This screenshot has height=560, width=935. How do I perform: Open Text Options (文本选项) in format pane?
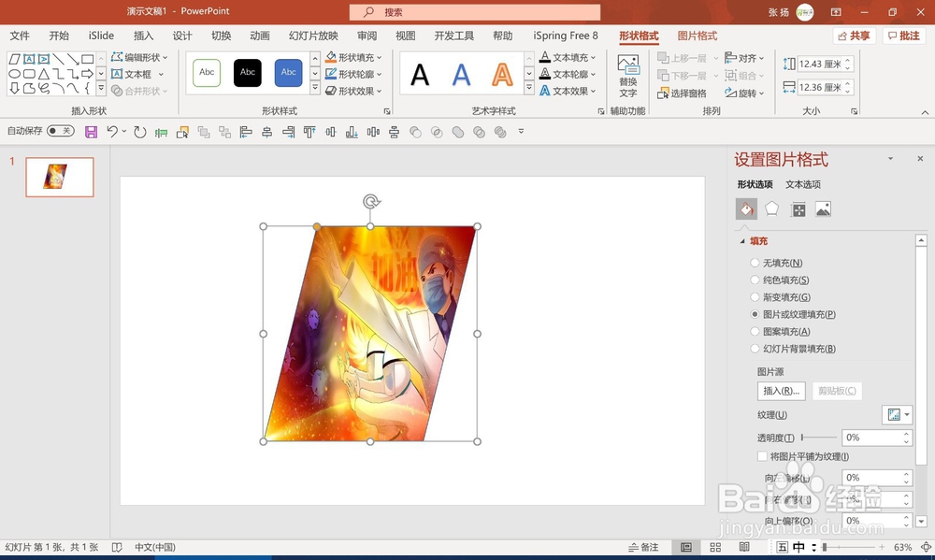tap(802, 184)
